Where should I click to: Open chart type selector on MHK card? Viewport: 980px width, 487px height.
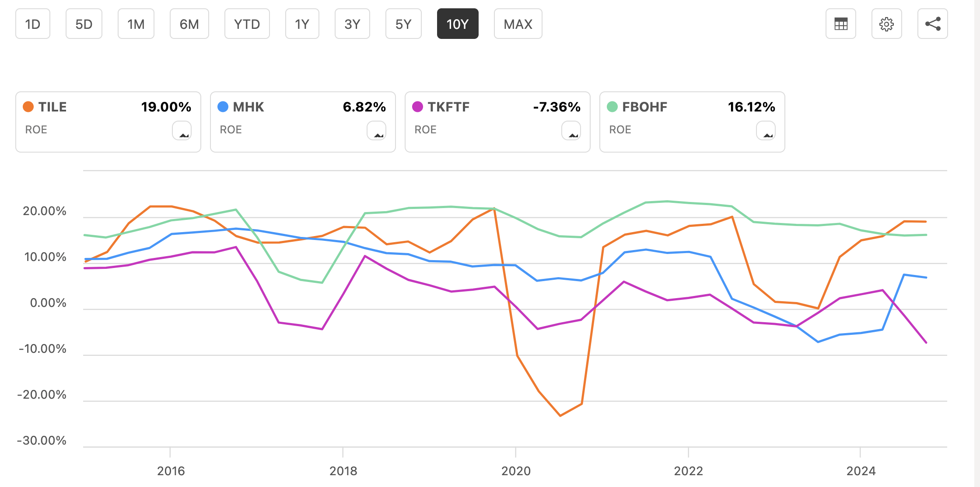coord(377,130)
